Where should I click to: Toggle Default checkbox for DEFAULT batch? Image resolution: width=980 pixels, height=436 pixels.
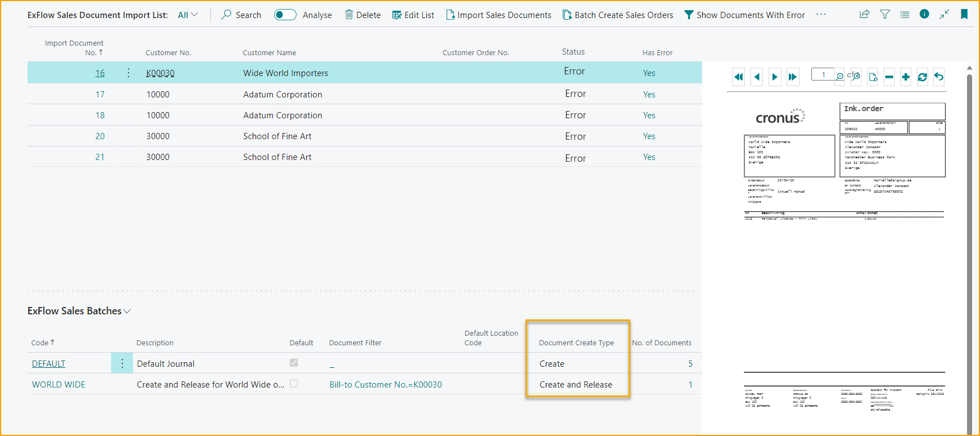pos(294,363)
